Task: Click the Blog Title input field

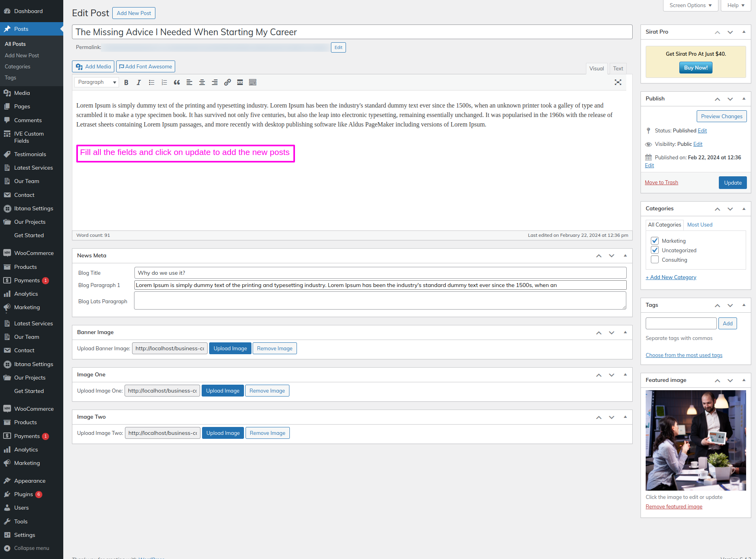Action: [x=380, y=273]
